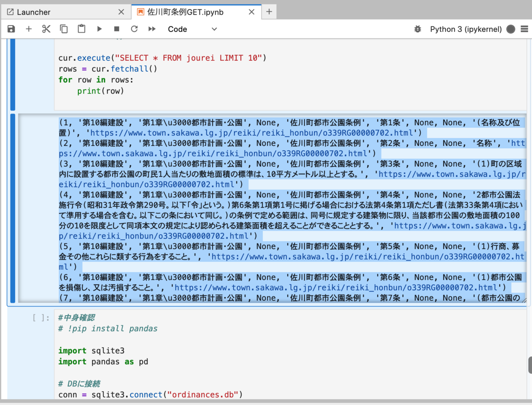Click the import sqlite3 line
Viewport: 532px width, 405px height.
click(91, 351)
